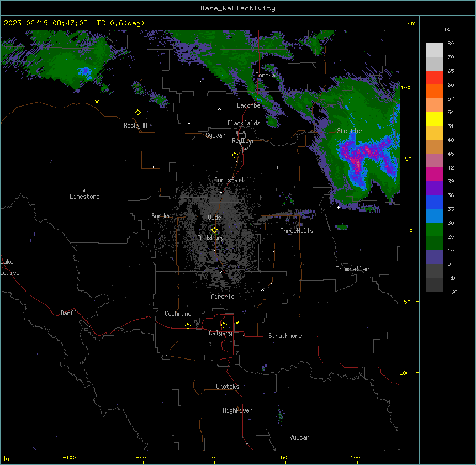Pick the magenta 39-42 dBZ legend swatch
476x465 pixels.
434,174
